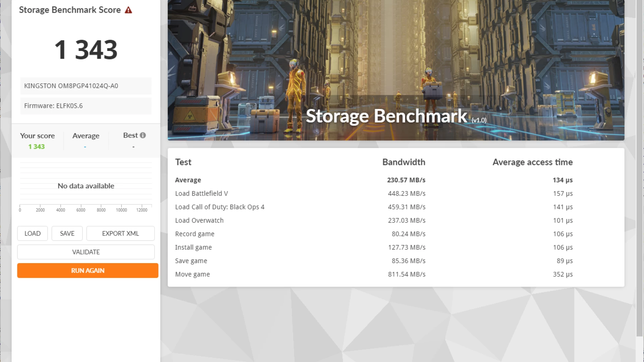Click the (v1.0) version label on the banner

(479, 120)
